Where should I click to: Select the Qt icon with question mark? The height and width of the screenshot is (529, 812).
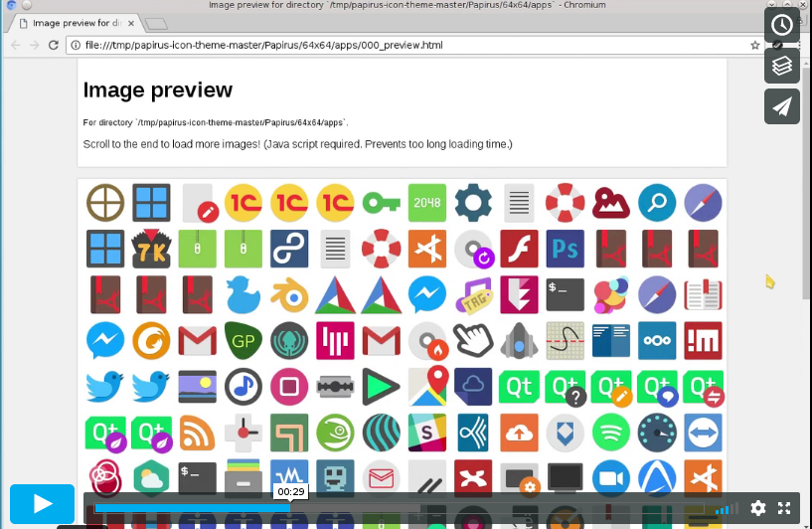[x=567, y=388]
